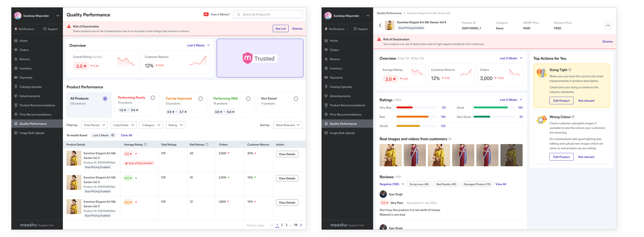Click the Home icon in the left sidebar
The height and width of the screenshot is (237, 644).
[16, 41]
